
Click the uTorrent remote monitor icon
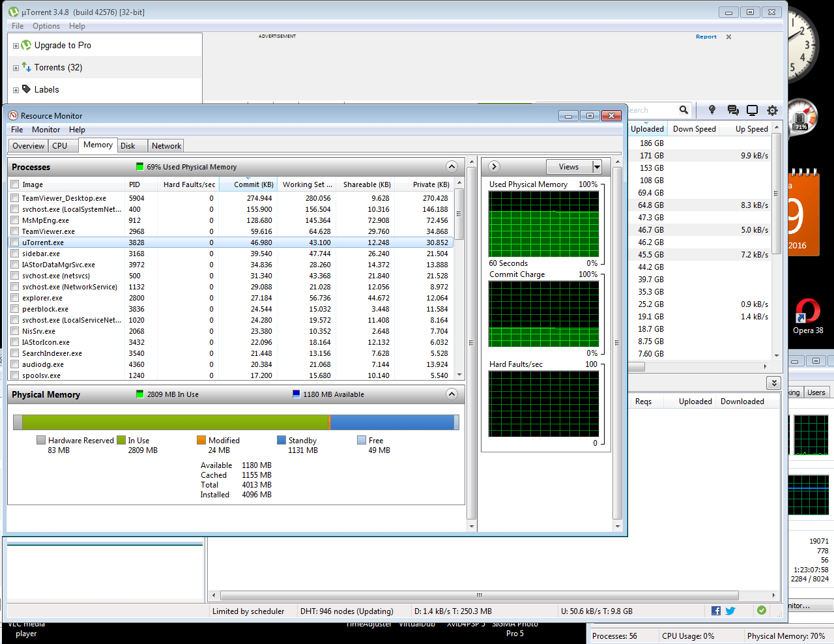point(752,110)
